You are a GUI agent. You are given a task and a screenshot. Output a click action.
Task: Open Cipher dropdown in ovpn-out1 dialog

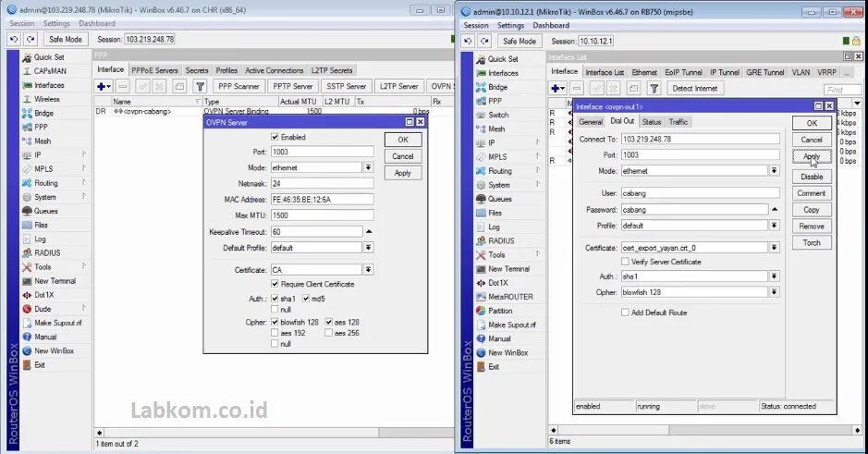pos(774,292)
